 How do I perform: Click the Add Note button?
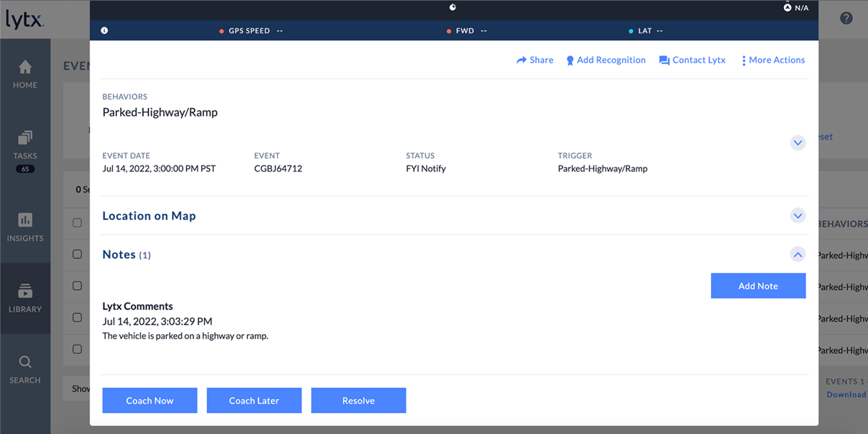758,286
